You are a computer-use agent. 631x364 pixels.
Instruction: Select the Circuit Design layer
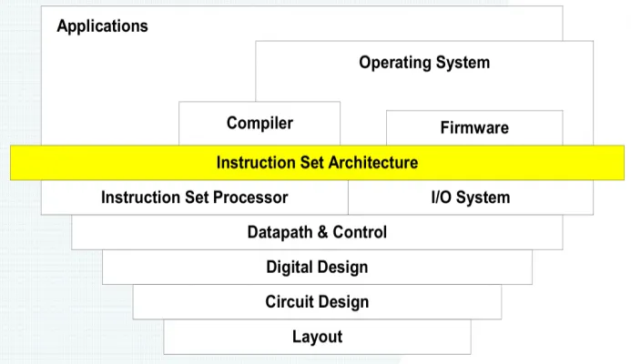[317, 301]
